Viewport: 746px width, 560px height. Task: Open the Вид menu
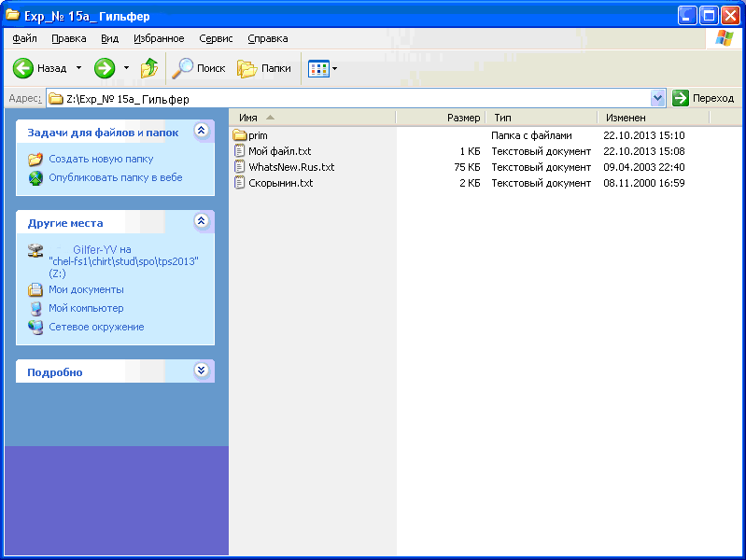click(109, 38)
